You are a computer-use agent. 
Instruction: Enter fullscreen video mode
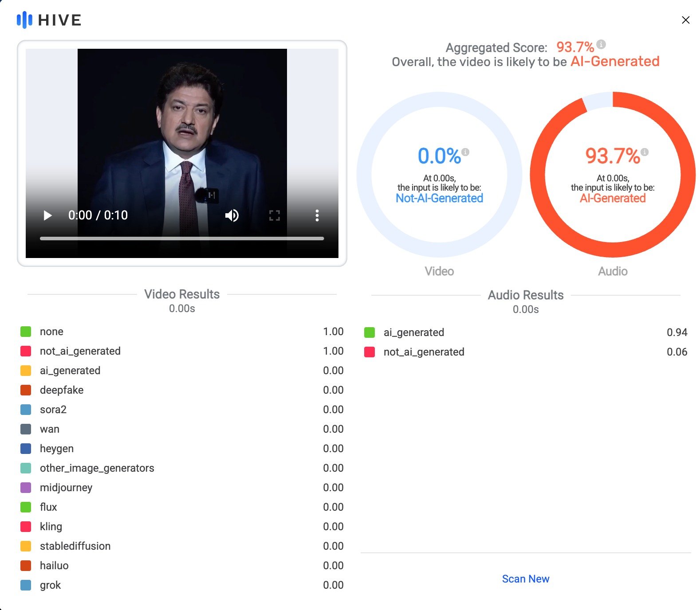(275, 215)
